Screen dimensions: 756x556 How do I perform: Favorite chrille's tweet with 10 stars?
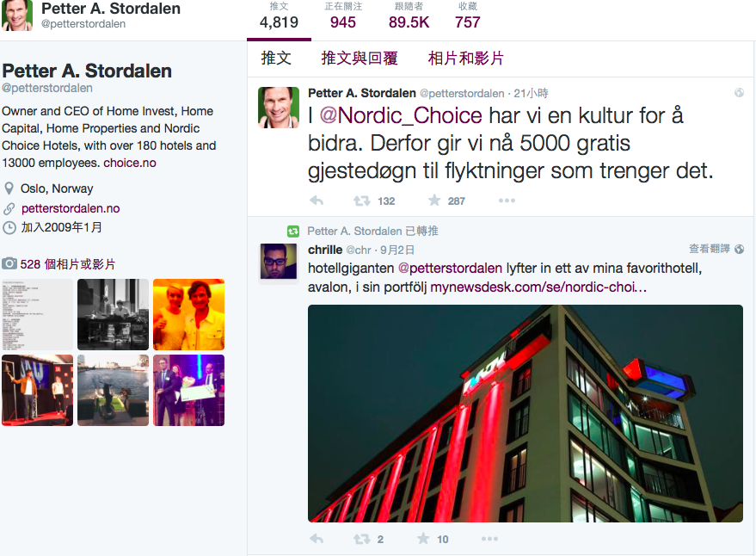coord(423,538)
